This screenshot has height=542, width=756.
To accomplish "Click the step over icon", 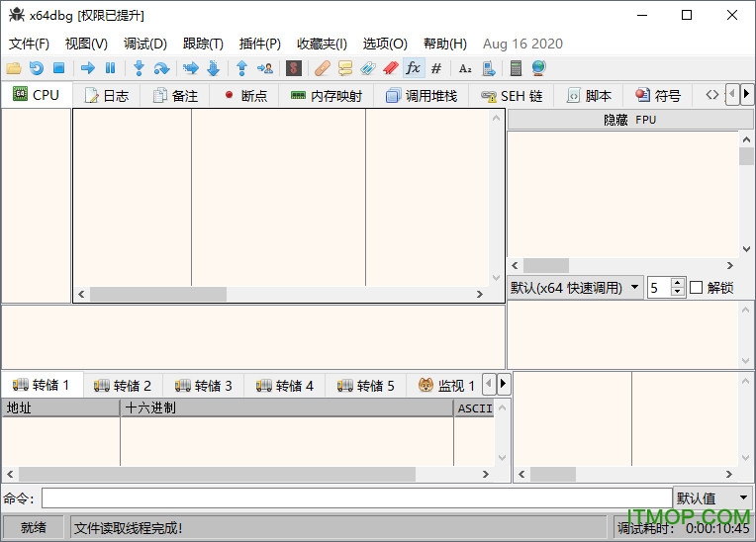I will click(x=160, y=68).
